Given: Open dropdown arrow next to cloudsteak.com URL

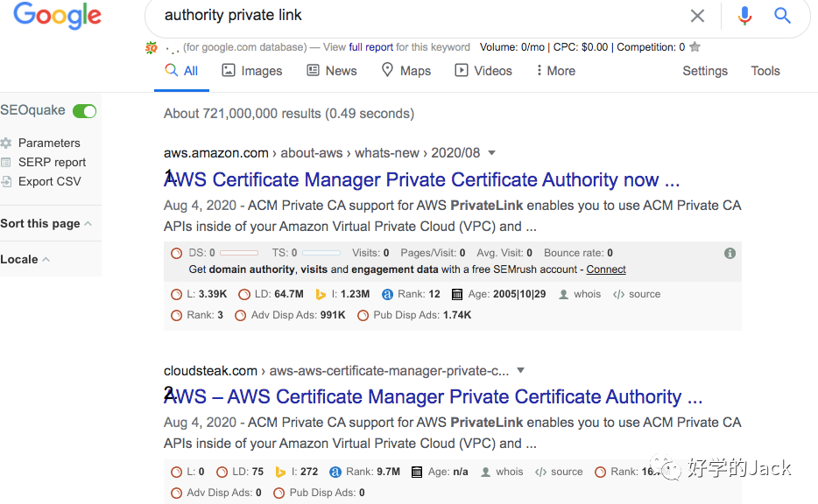Looking at the screenshot, I should pyautogui.click(x=521, y=370).
